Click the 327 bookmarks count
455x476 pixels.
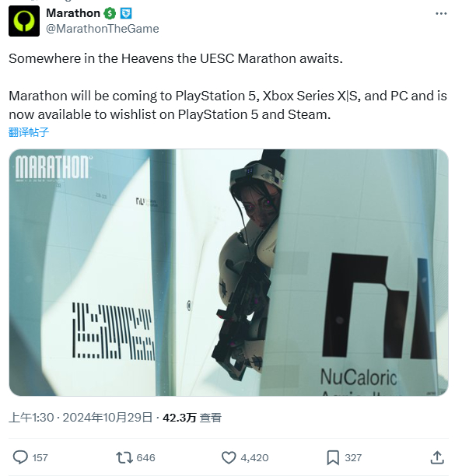(353, 458)
